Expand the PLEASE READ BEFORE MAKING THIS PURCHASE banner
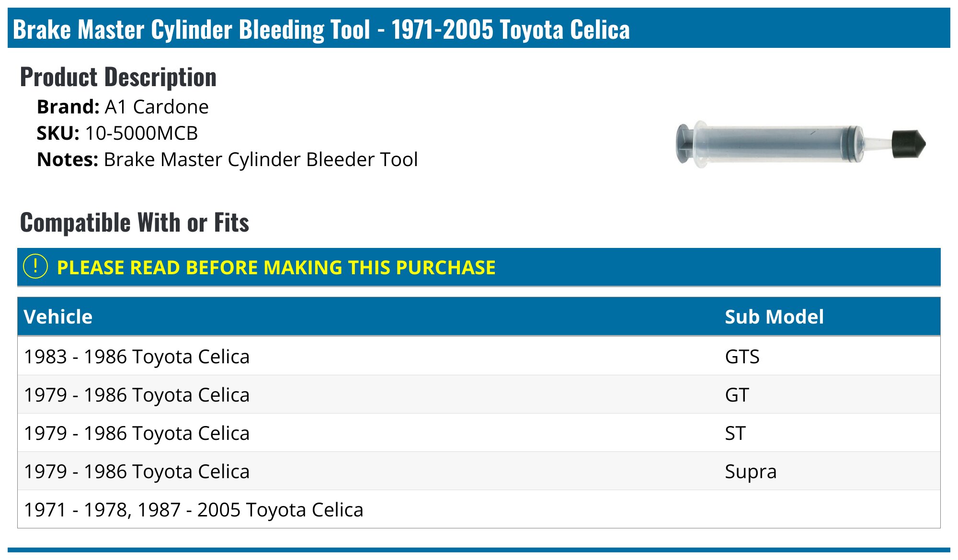This screenshot has width=958, height=560. 276,268
